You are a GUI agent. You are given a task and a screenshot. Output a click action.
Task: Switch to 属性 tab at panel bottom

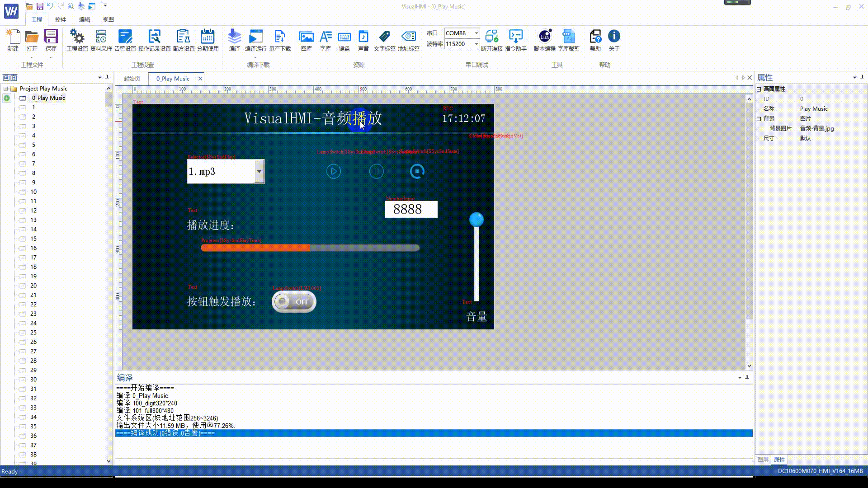[x=779, y=460]
